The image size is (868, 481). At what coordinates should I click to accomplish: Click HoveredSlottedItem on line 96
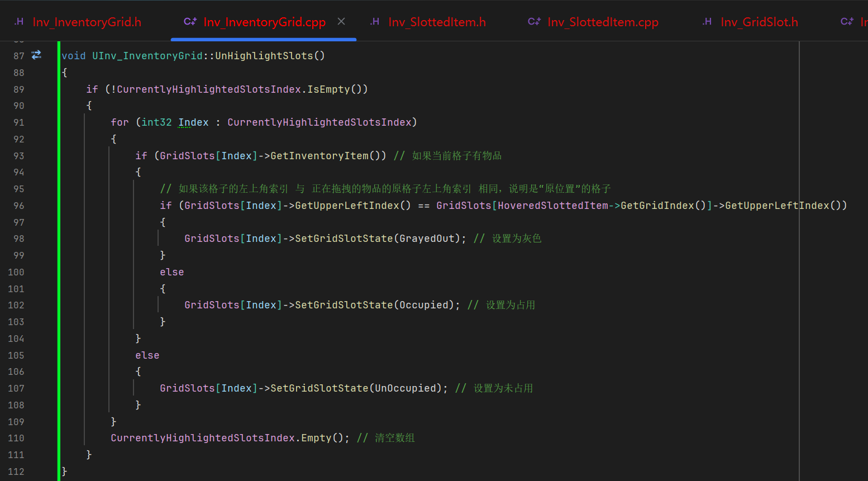tap(553, 206)
